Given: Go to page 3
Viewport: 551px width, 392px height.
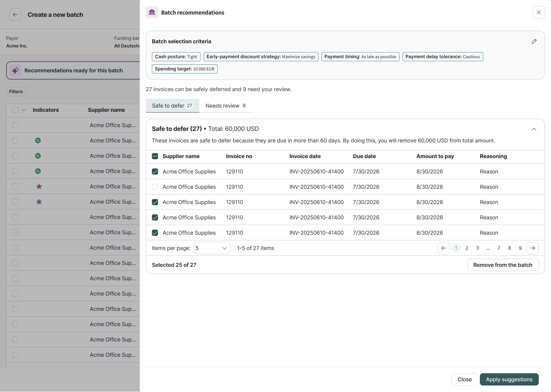Looking at the screenshot, I should pyautogui.click(x=478, y=248).
